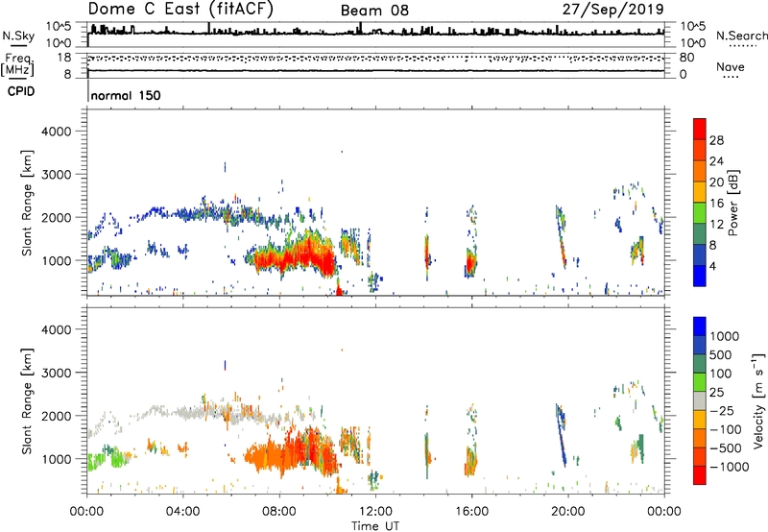Image resolution: width=768 pixels, height=532 pixels.
Task: Click the date '27/Sep/2019'
Action: click(613, 10)
